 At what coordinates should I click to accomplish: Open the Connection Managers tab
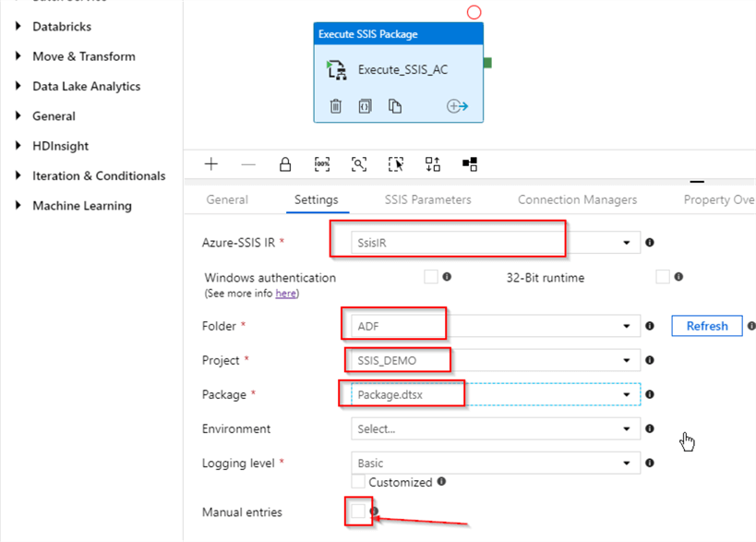pyautogui.click(x=577, y=199)
